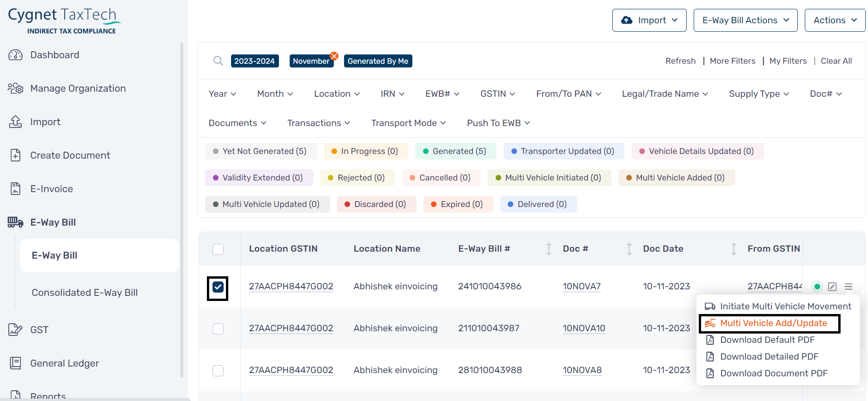Image resolution: width=868 pixels, height=401 pixels.
Task: Open the 10NOVA8 document link
Action: (x=582, y=370)
